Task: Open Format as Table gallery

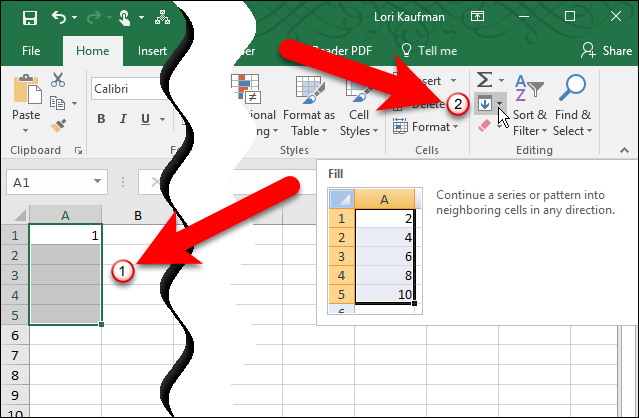Action: [309, 105]
